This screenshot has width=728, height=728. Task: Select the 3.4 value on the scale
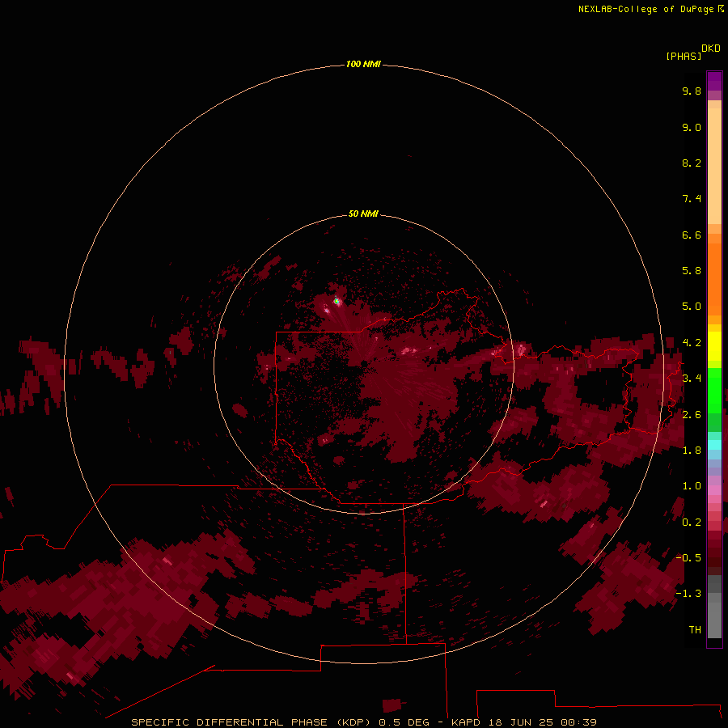pyautogui.click(x=692, y=379)
